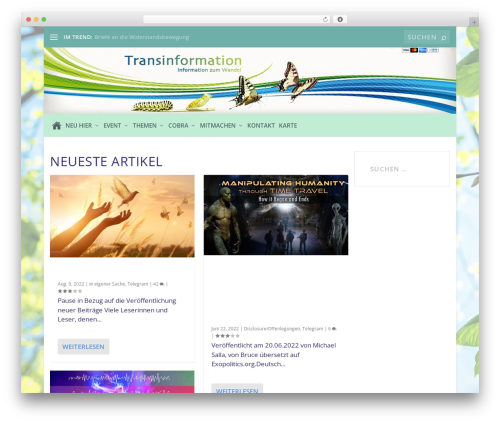The height and width of the screenshot is (423, 500).
Task: Expand the EVENT dropdown menu
Action: coord(115,126)
